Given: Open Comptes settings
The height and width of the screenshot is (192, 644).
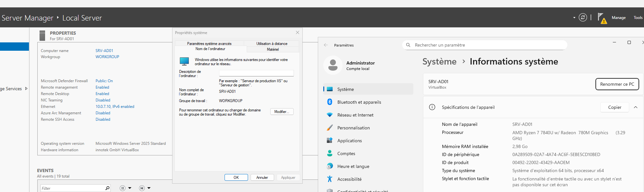Looking at the screenshot, I should coord(368,153).
